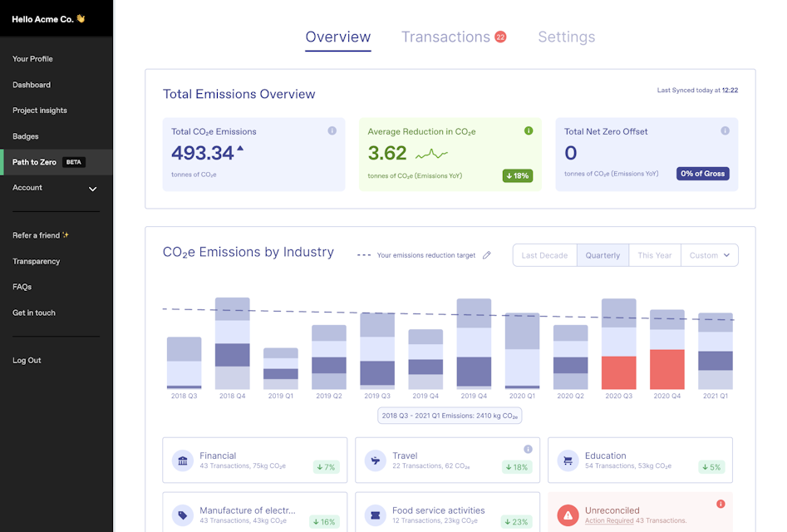
Task: Click the Financial bank icon
Action: click(183, 461)
